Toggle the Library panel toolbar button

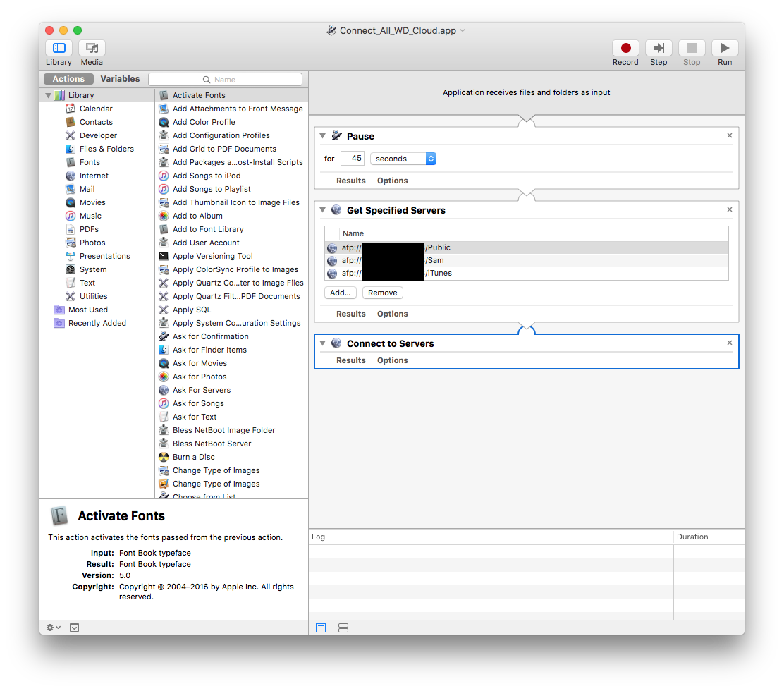tap(59, 48)
